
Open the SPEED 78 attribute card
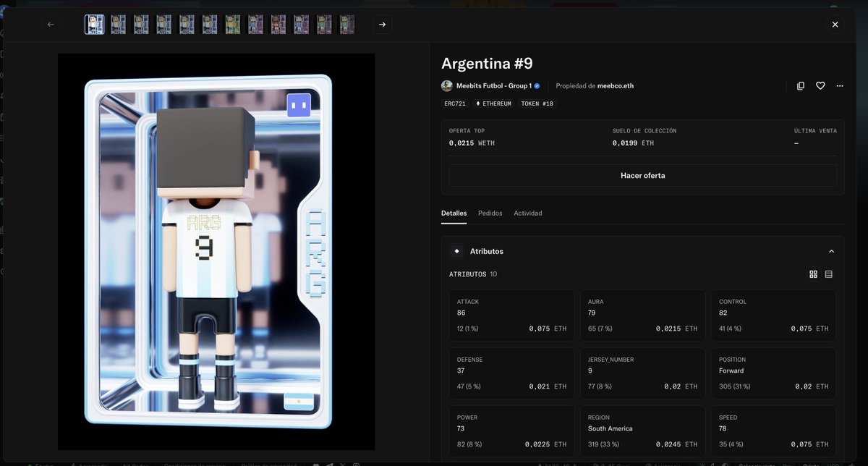773,432
